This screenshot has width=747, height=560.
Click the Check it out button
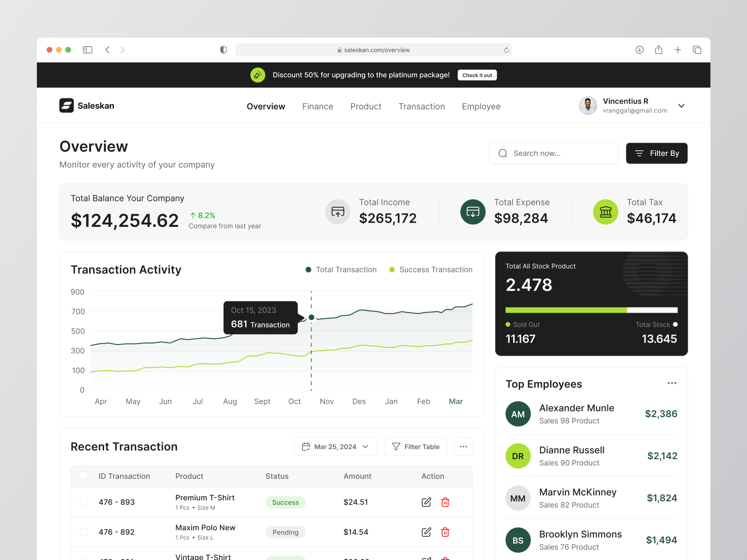click(x=477, y=75)
